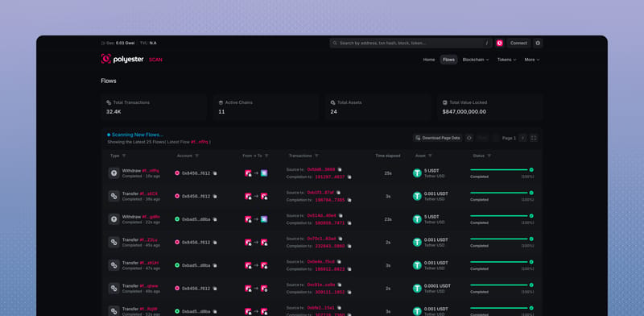Open flow link #t...gd8n in Withdraw row

(151, 217)
